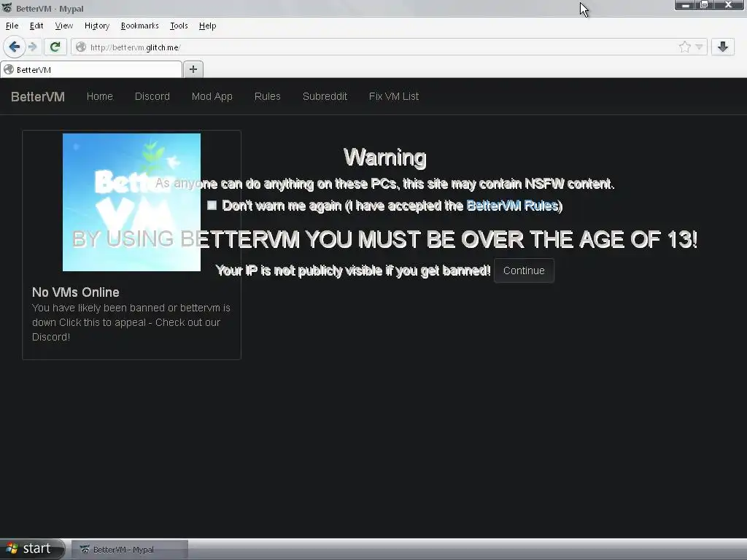
Task: Open the Downloads arrow button
Action: (723, 47)
